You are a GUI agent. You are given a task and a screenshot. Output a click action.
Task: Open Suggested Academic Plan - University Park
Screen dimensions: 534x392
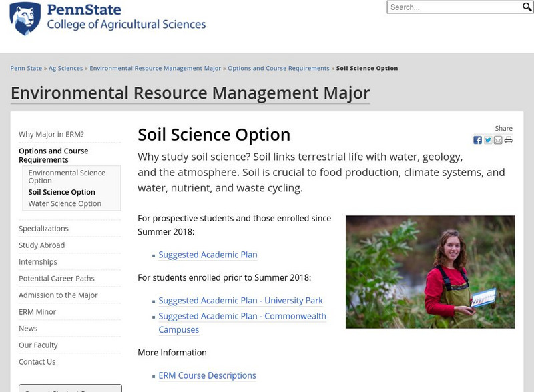(x=240, y=301)
